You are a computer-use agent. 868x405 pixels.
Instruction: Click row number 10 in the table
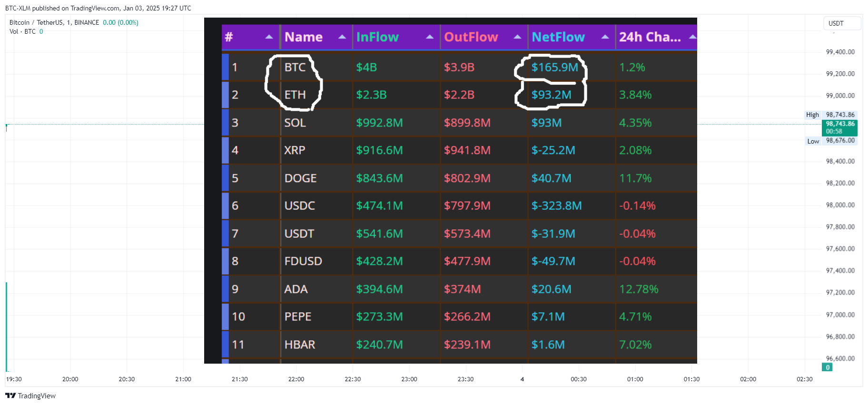(238, 317)
